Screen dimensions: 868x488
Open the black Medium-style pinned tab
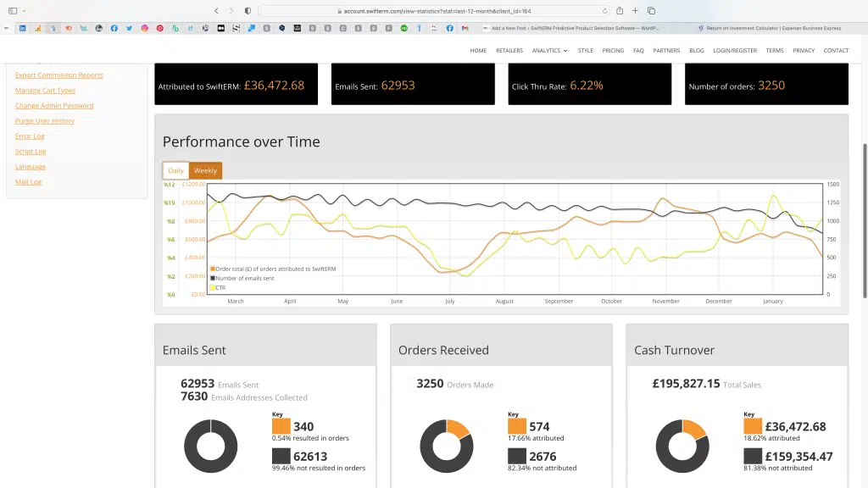pos(221,28)
